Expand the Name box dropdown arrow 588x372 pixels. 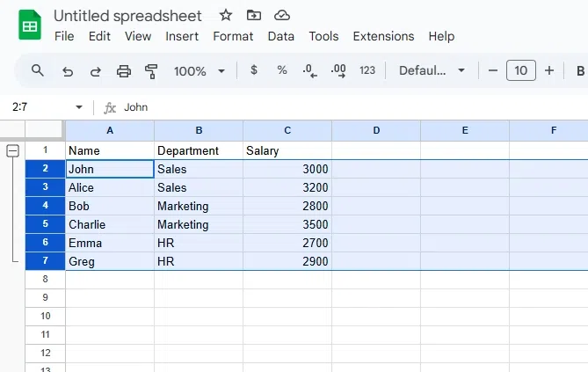tap(79, 107)
